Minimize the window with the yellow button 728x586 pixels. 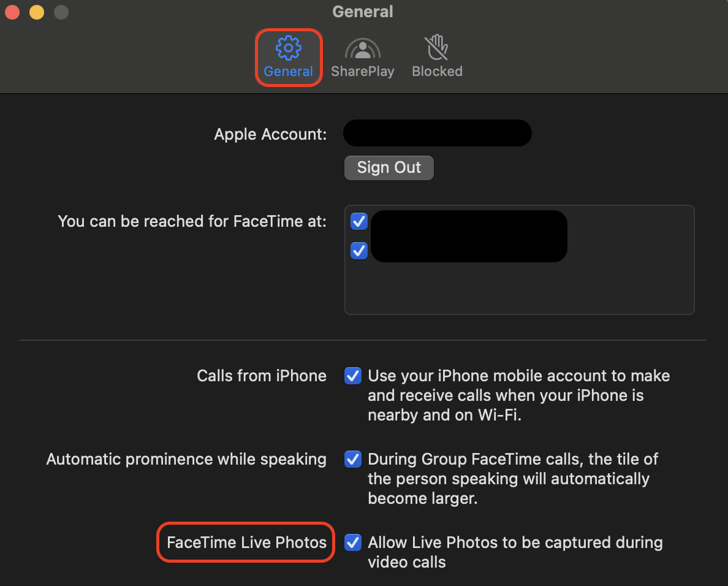click(x=36, y=12)
